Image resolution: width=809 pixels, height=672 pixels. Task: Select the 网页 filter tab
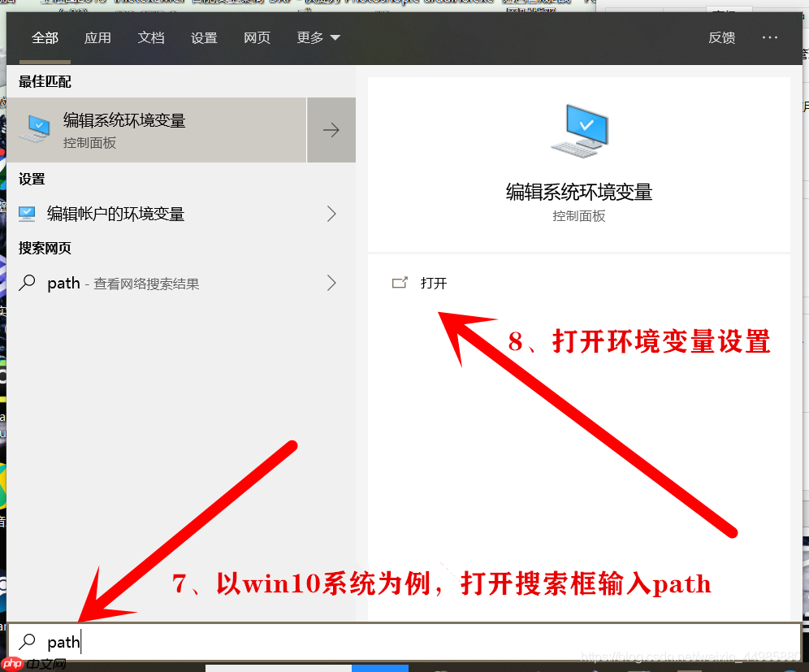click(257, 37)
